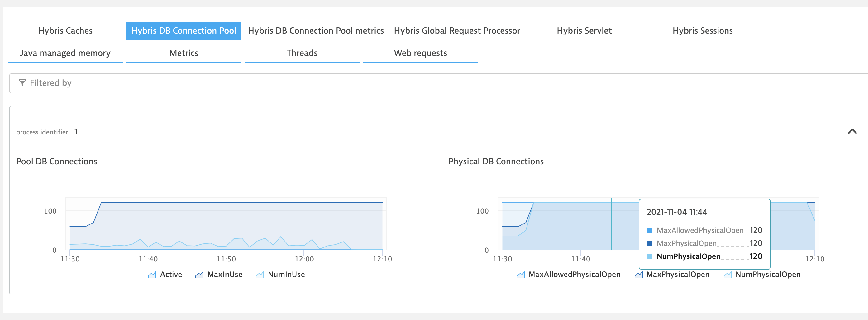This screenshot has width=868, height=320.
Task: Click the Physical DB Connections chart title
Action: [496, 162]
